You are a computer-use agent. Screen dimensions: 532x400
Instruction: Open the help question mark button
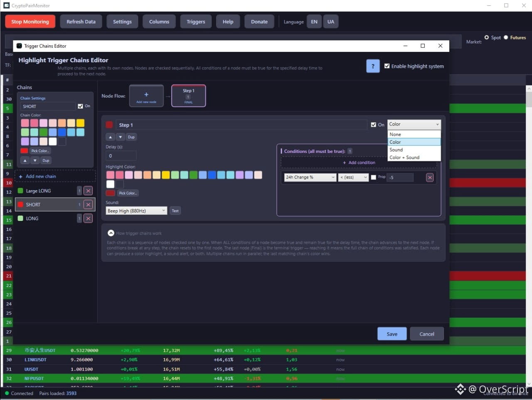click(373, 66)
